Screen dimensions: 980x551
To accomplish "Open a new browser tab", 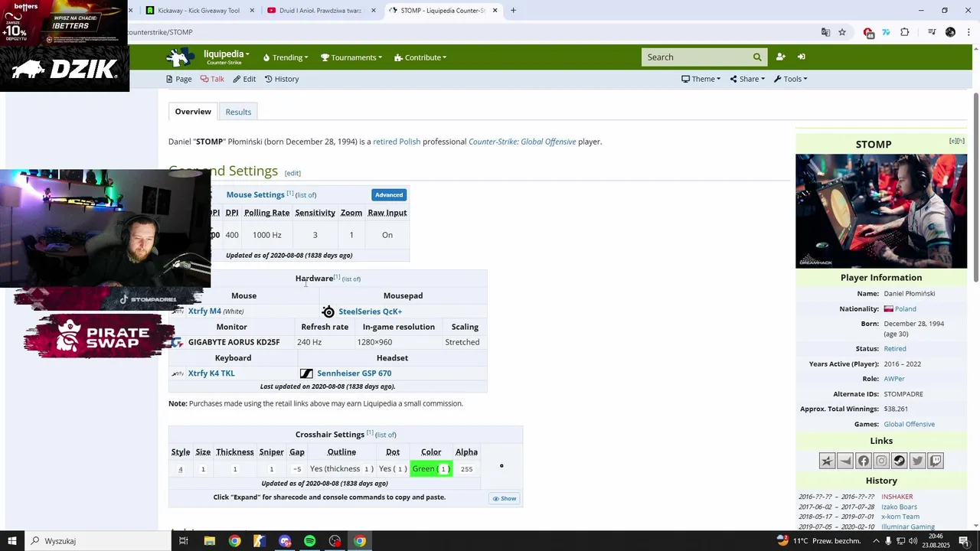I will pyautogui.click(x=513, y=11).
